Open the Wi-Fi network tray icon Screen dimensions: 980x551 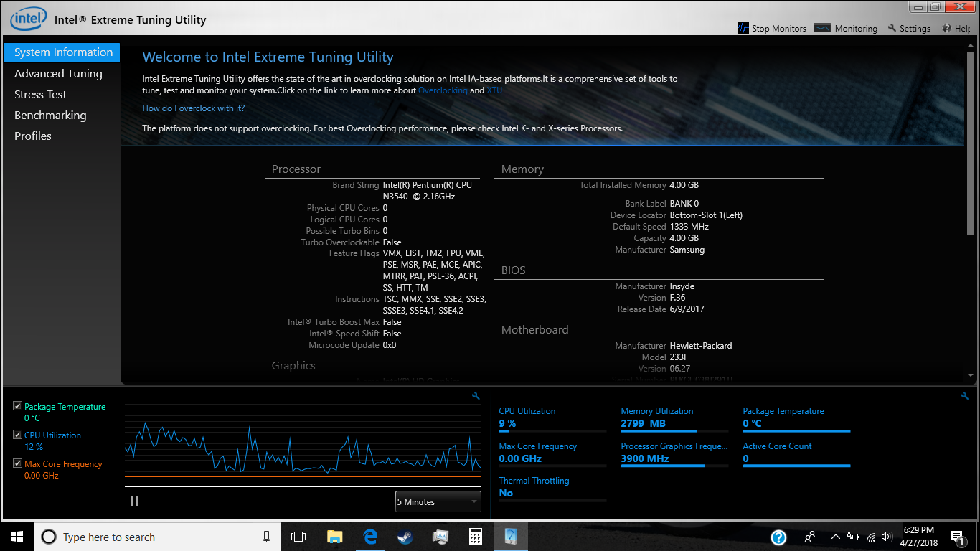(x=871, y=537)
